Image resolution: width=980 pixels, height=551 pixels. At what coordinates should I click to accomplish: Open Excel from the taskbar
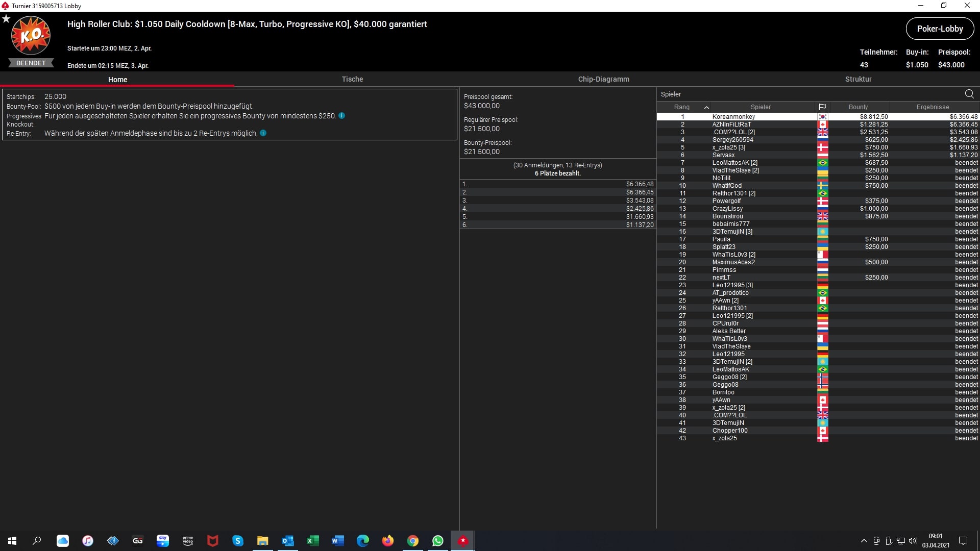pyautogui.click(x=312, y=541)
